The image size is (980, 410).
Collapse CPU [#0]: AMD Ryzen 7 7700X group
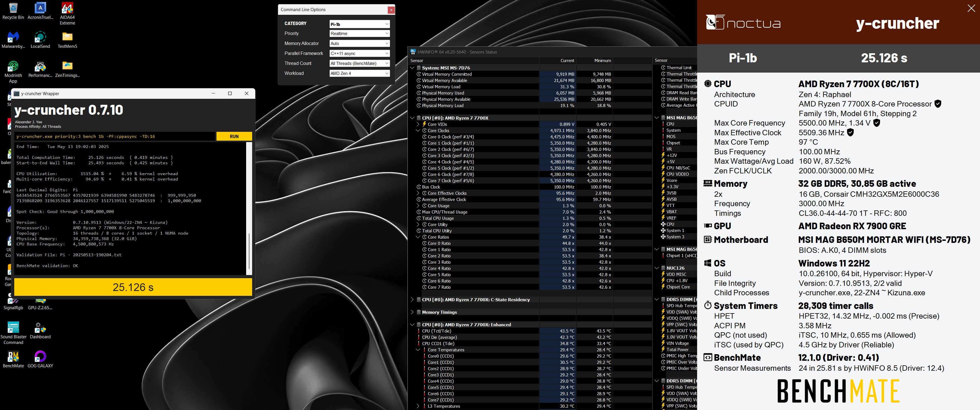(412, 118)
